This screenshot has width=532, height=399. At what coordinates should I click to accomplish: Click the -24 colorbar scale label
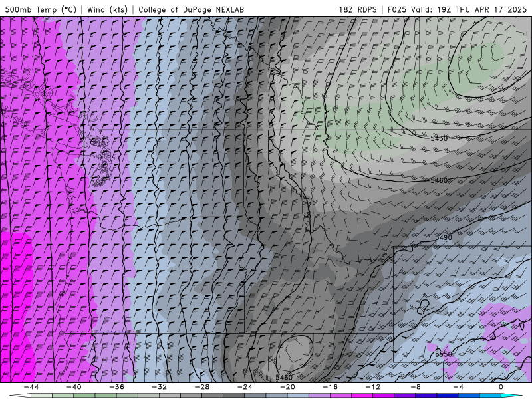(245, 387)
